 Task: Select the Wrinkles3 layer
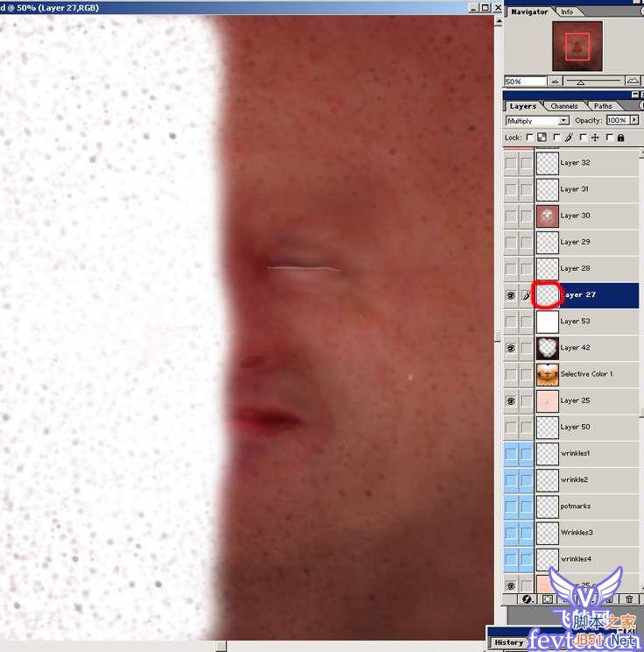click(587, 533)
